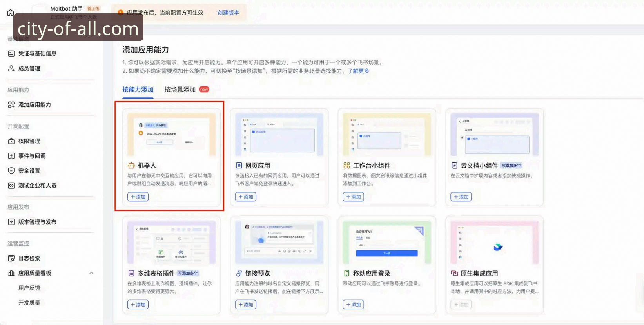Open 凭证与基础信息 icon in sidebar
The height and width of the screenshot is (325, 644).
pos(11,53)
